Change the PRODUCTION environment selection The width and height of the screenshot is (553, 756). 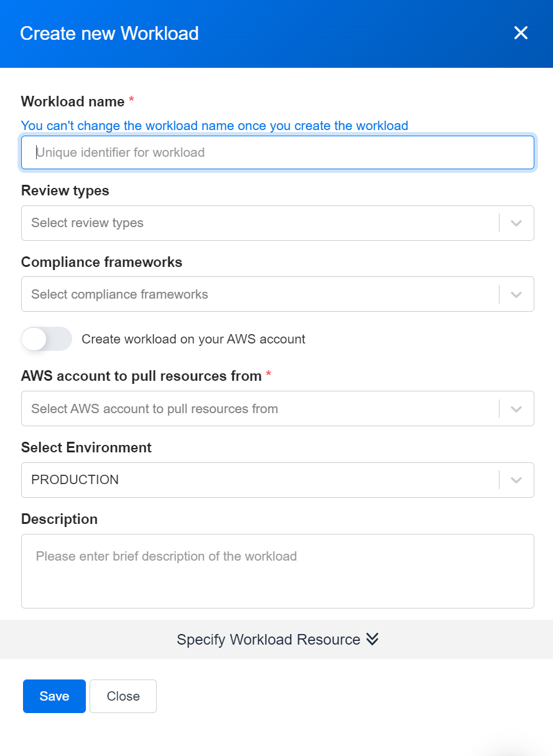tap(249, 480)
